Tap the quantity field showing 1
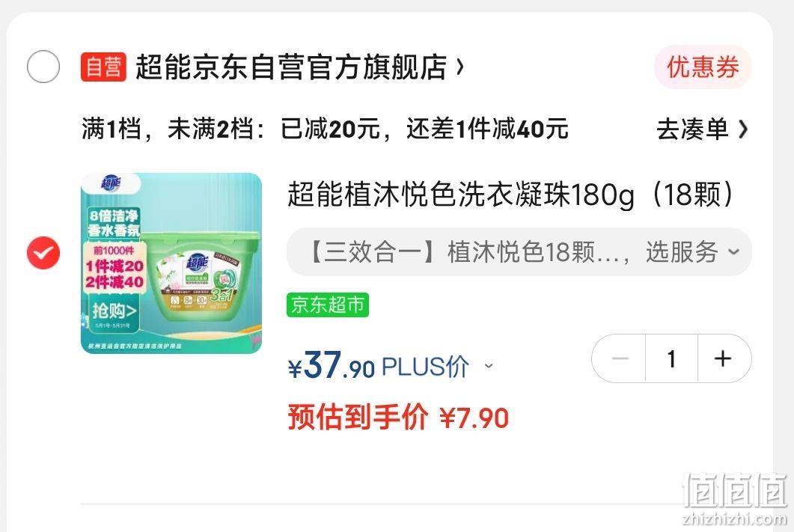Image resolution: width=794 pixels, height=532 pixels. (672, 358)
